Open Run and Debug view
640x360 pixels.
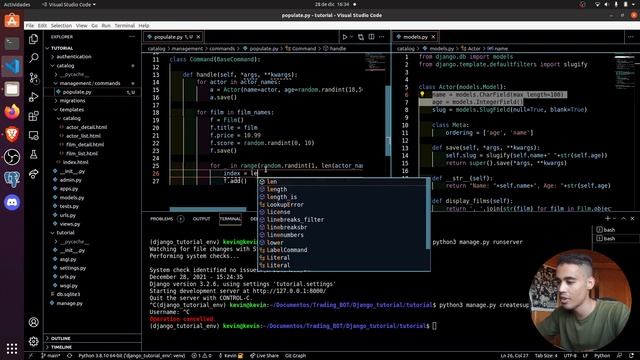coord(34,97)
